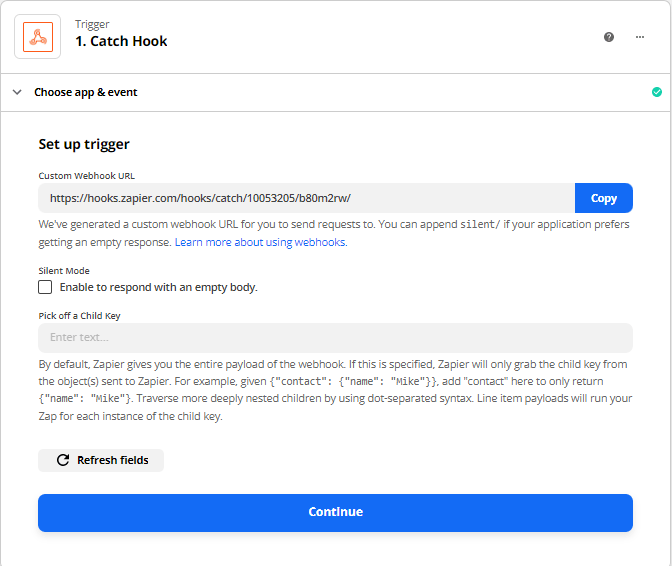Open the three-dot more options menu
672x566 pixels.
click(640, 37)
